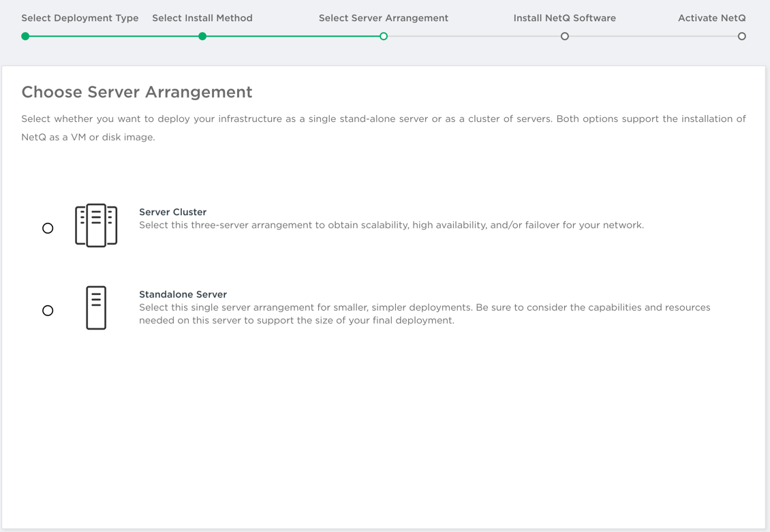Click the Select Server Arrangement step dot
The image size is (770, 532).
coord(384,36)
